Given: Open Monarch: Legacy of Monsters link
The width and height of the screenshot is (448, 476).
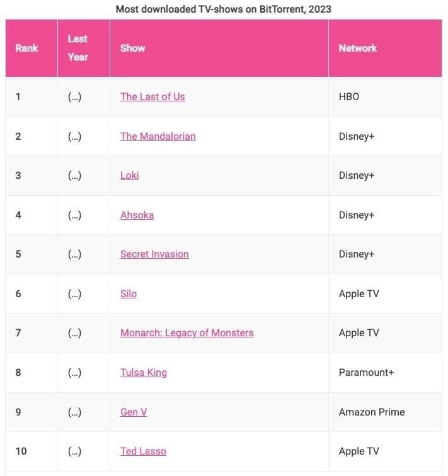Looking at the screenshot, I should pyautogui.click(x=187, y=333).
